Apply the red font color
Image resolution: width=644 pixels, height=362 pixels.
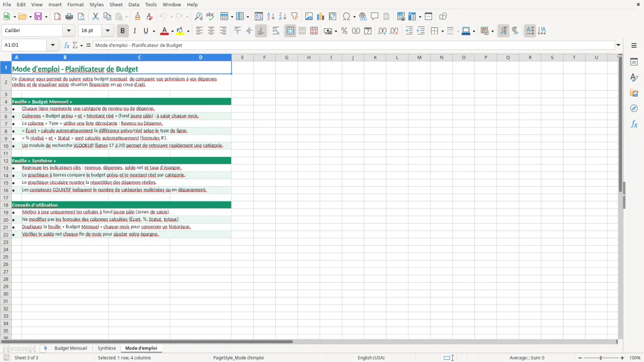click(165, 31)
